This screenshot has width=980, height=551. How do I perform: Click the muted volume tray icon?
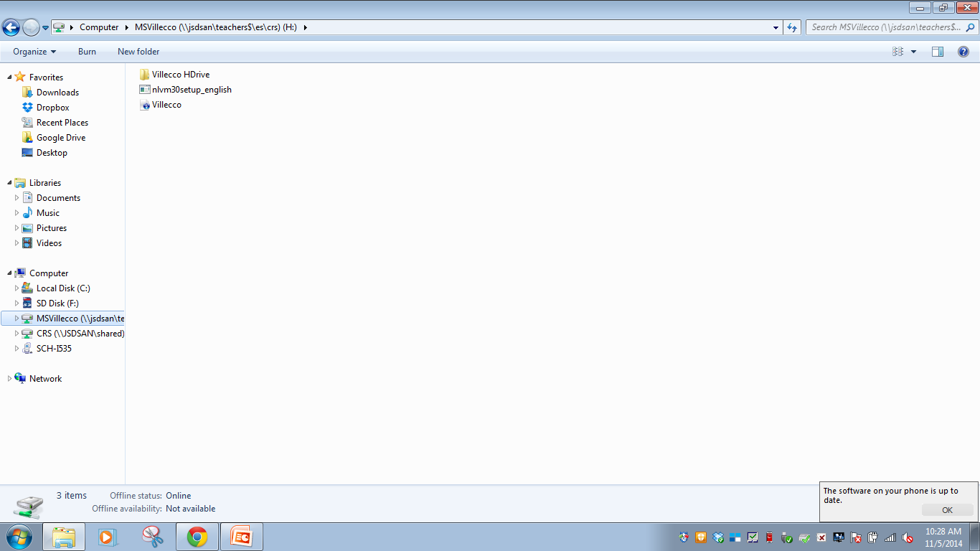coord(908,537)
